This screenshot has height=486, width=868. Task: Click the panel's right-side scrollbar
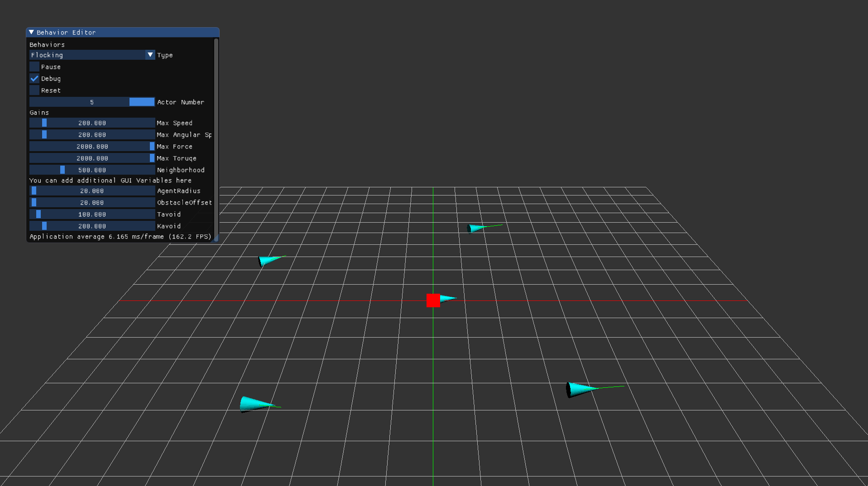216,136
